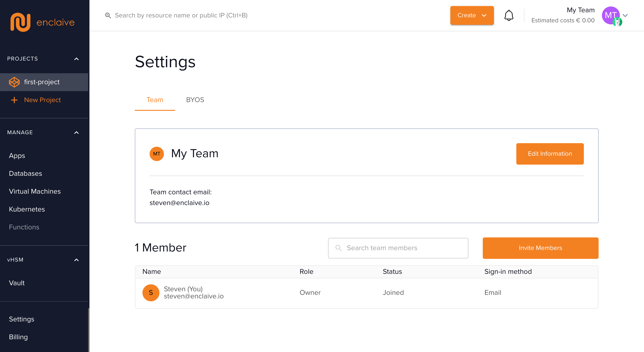This screenshot has width=644, height=352.
Task: Click the search magnifier icon in top bar
Action: tap(108, 15)
